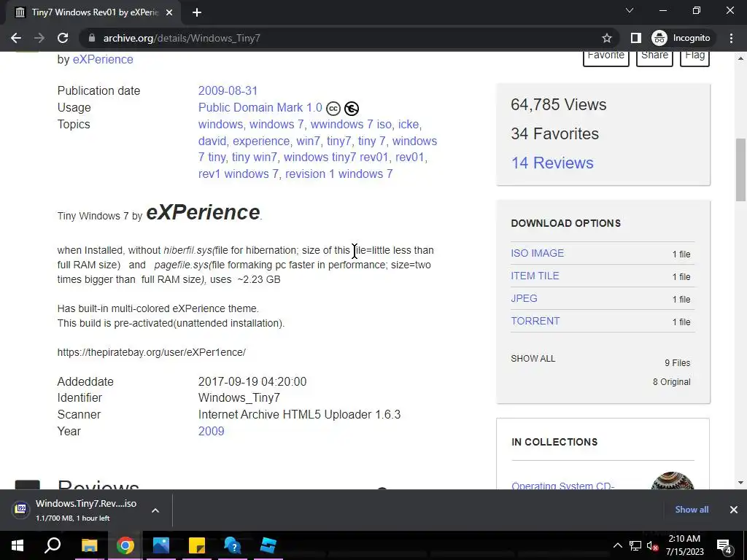
Task: Open the muted volume tray icon
Action: [x=653, y=545]
